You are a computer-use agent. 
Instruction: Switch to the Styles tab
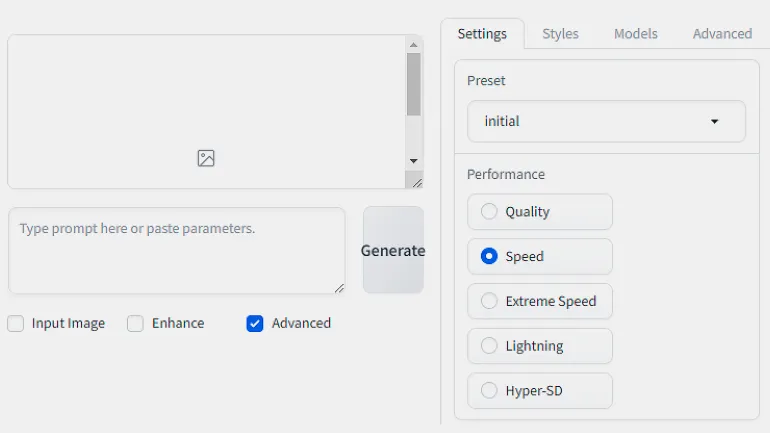pos(560,33)
